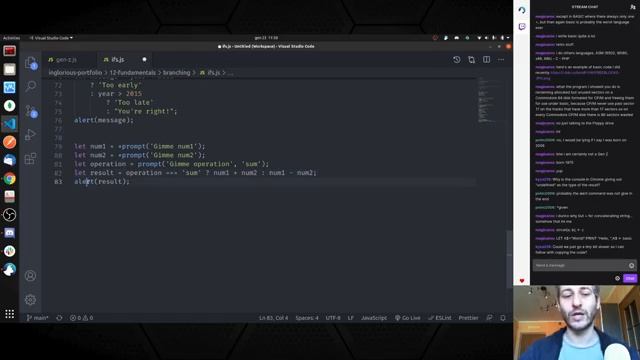Click the synchronize changes icon in the status bar
This screenshot has height=360, width=640.
(59, 318)
